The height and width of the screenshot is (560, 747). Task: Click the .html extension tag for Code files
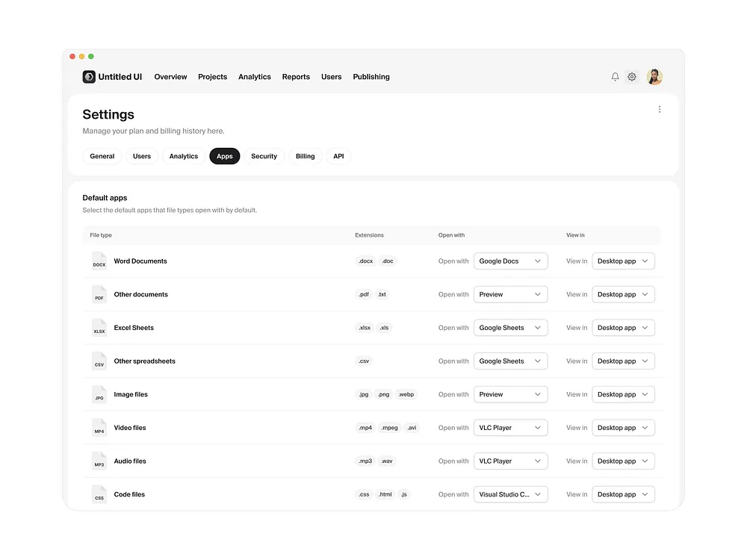385,494
